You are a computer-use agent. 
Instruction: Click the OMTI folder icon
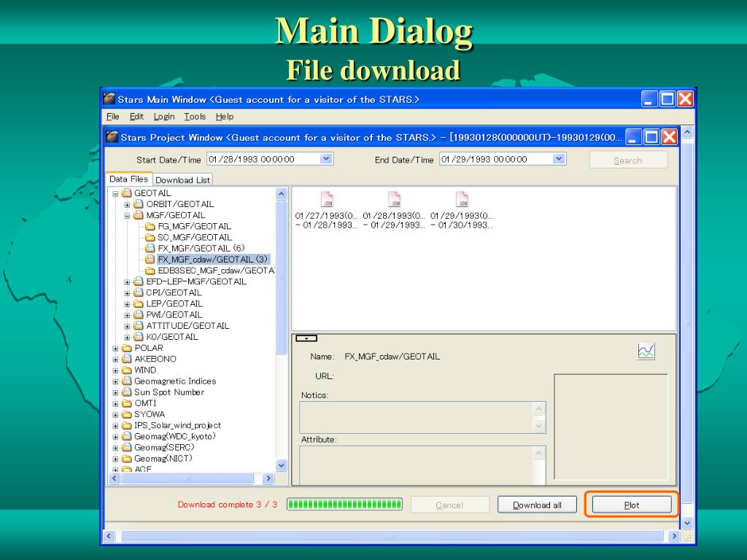click(127, 402)
